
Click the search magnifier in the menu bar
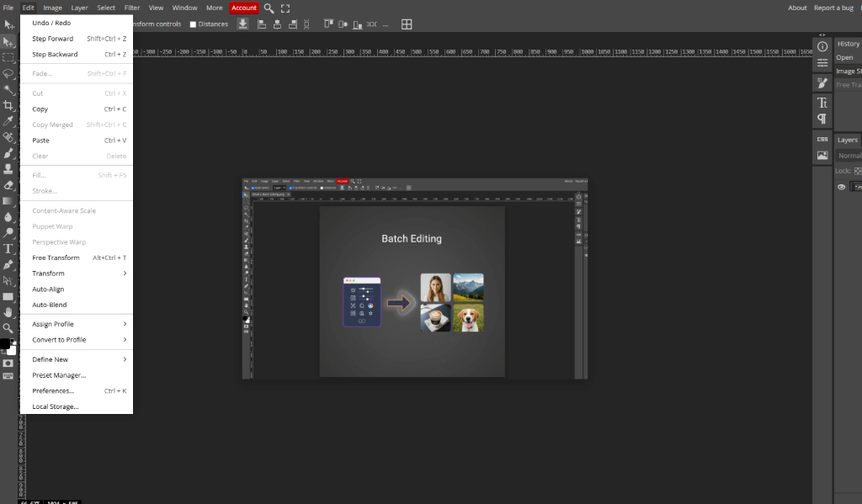click(269, 8)
